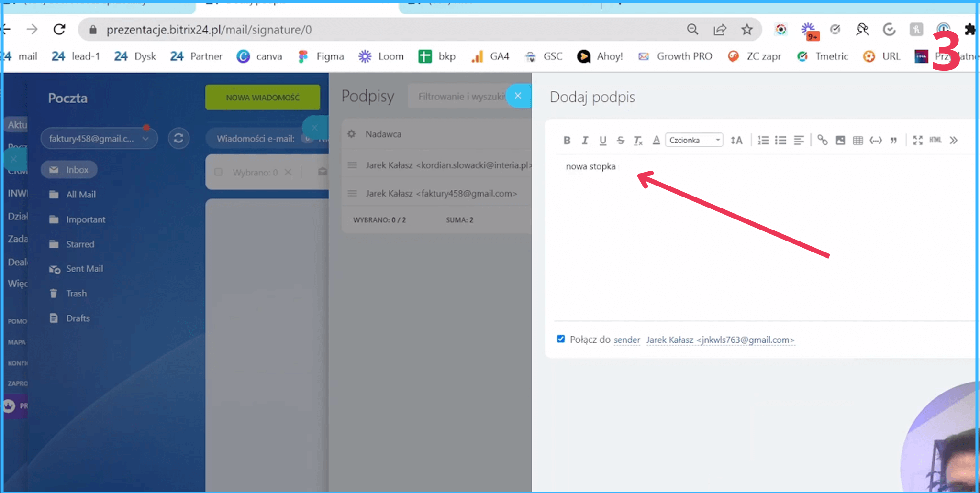Screen dimensions: 980x493
Task: Tick the 'Wybrano: 0' select-all checkbox
Action: click(x=219, y=172)
